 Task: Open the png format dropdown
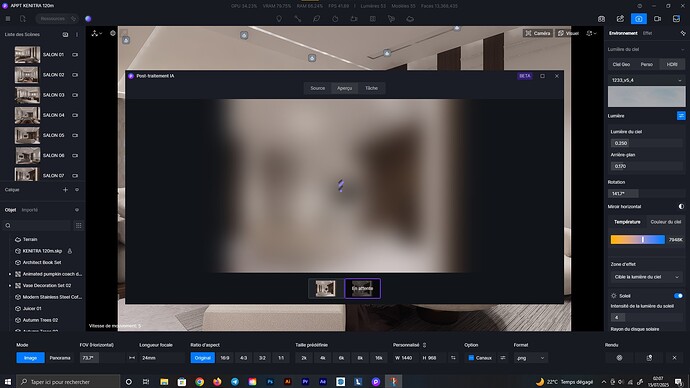[x=530, y=358]
